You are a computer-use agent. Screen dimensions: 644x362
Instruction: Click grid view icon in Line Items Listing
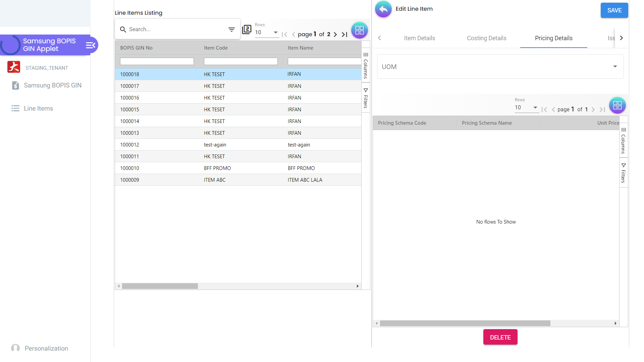(x=359, y=30)
